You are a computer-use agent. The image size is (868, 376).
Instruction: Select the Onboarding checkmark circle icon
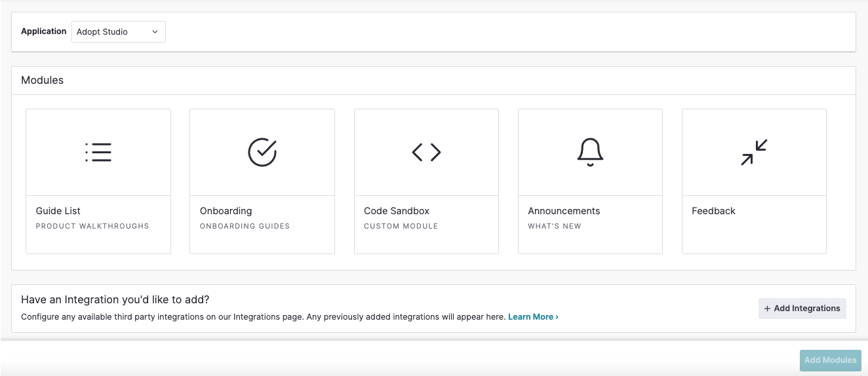click(x=262, y=152)
